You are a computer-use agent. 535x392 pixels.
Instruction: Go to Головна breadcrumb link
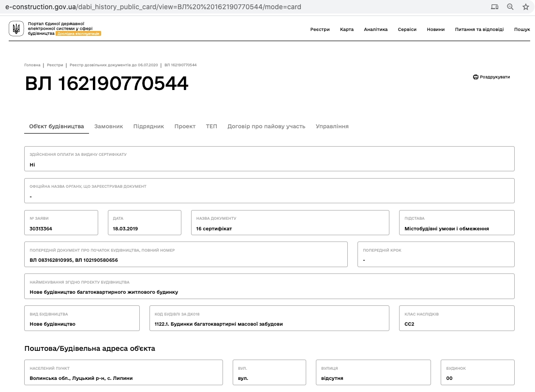tap(32, 65)
